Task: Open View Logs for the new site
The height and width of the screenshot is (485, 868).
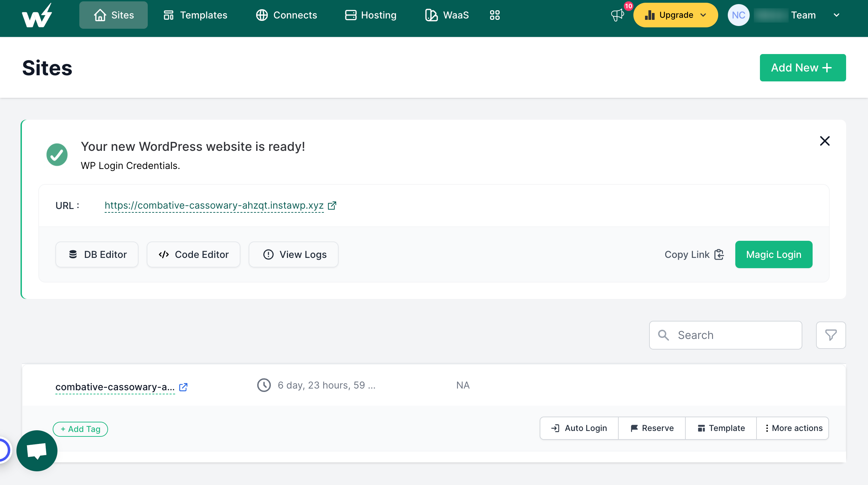Action: (x=293, y=254)
